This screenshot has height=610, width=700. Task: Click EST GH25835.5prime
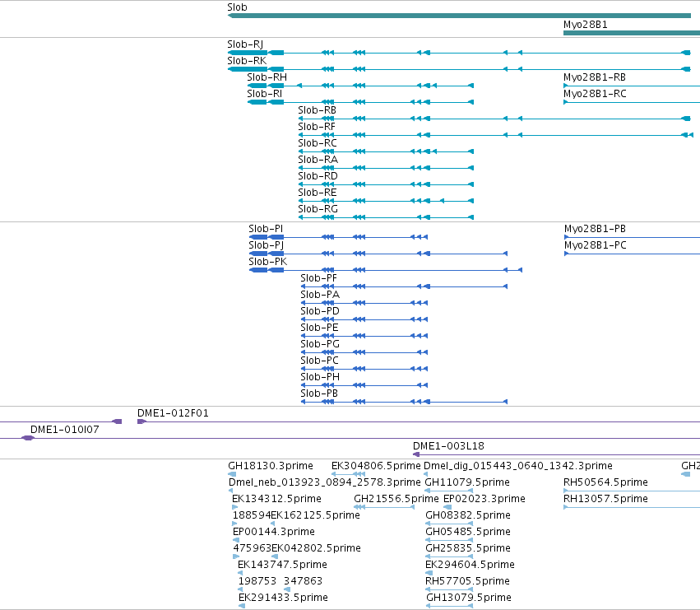coord(467,548)
